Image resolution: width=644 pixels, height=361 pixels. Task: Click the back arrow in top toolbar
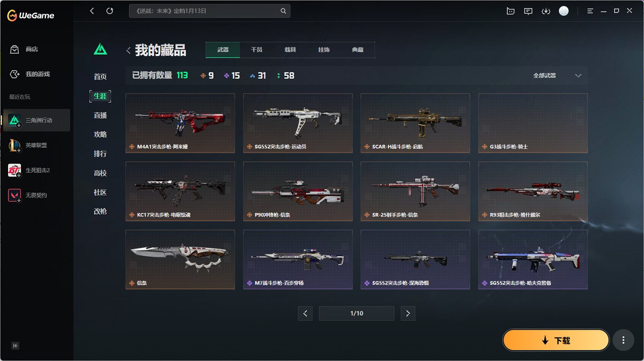92,11
